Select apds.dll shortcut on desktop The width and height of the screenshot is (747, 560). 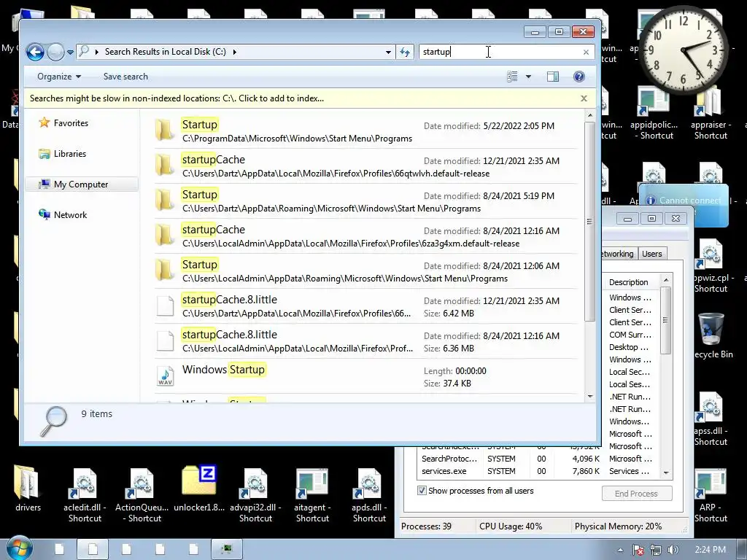(369, 495)
